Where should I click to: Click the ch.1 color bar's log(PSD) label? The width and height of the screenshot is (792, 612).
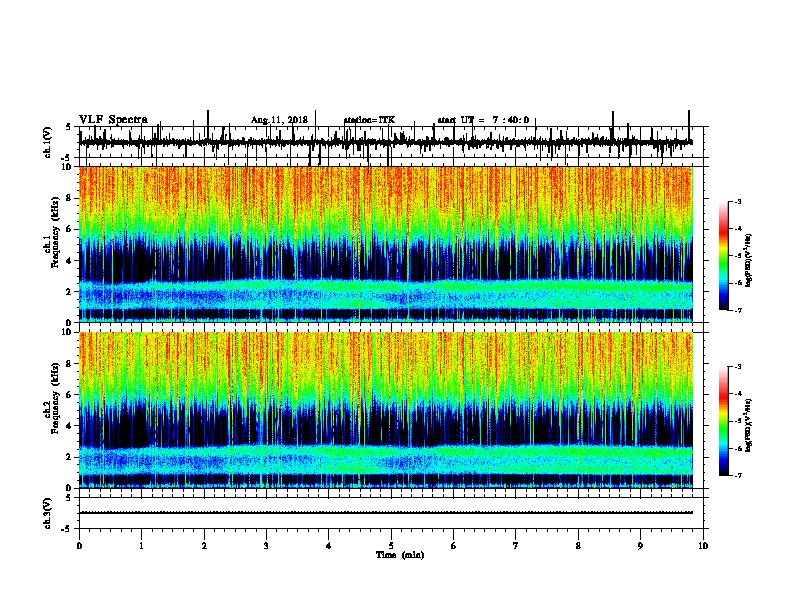coord(748,261)
